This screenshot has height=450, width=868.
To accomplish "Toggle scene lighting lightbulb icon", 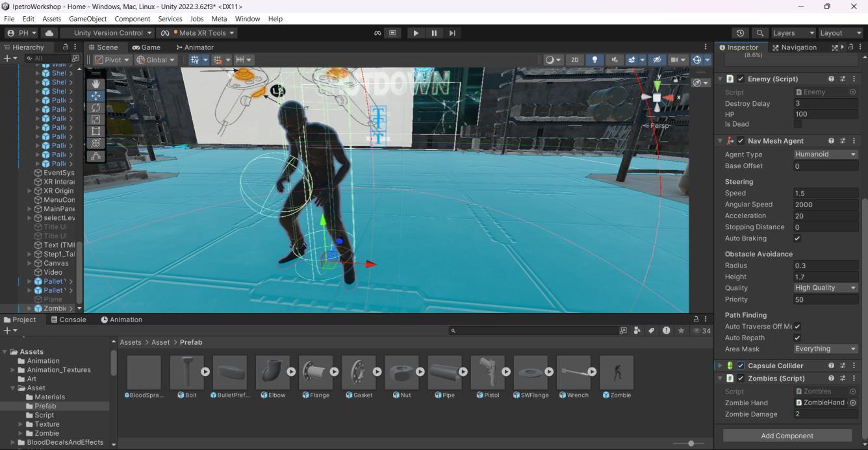I will pyautogui.click(x=594, y=60).
